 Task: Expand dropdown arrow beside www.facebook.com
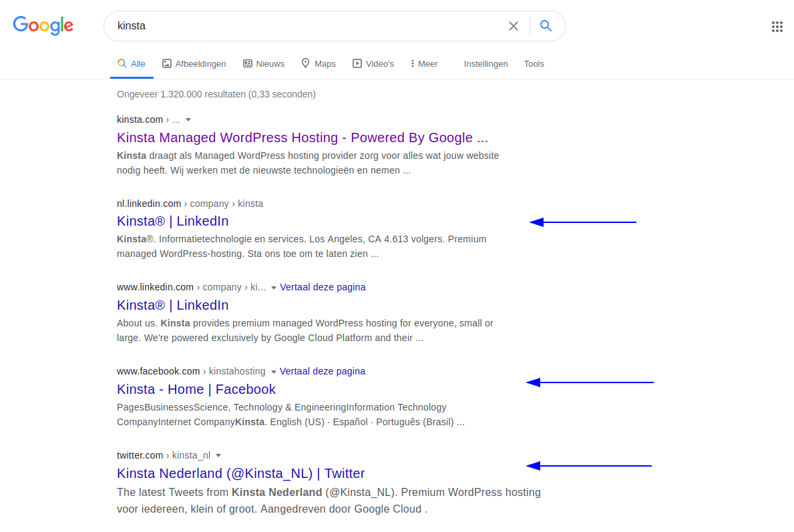click(x=273, y=372)
